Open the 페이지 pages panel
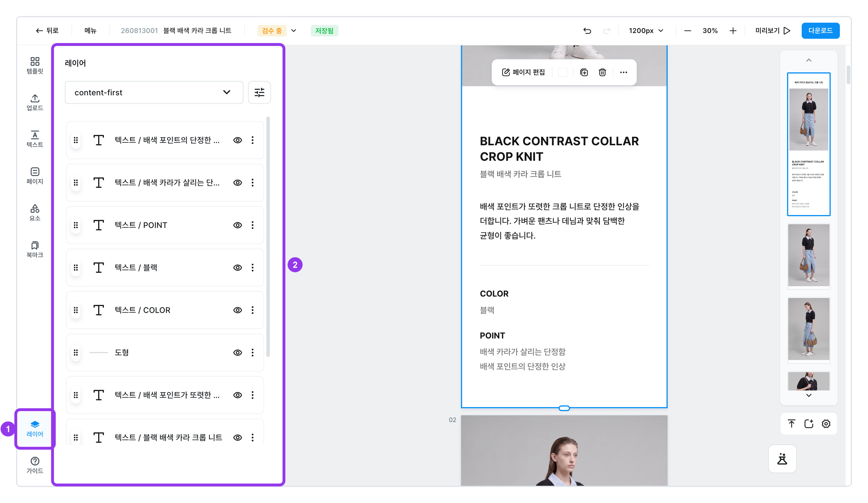Screen dimensions: 868x503 pos(35,176)
